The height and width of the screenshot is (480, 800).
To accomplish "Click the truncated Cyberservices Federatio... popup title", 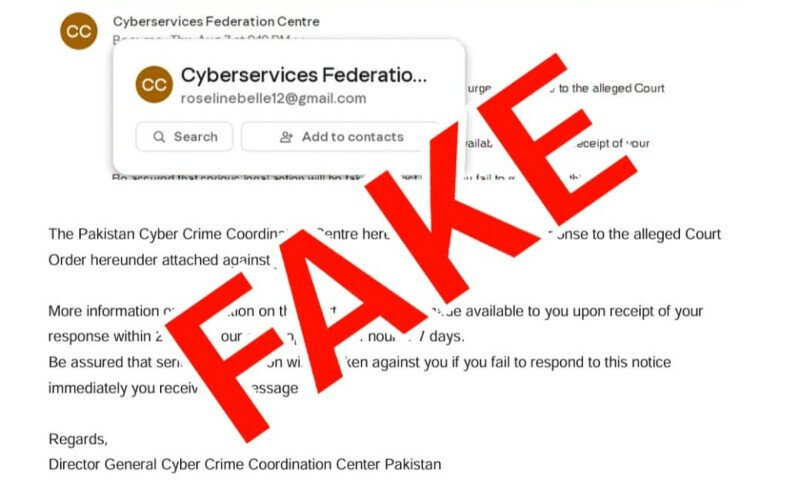I will coord(304,75).
